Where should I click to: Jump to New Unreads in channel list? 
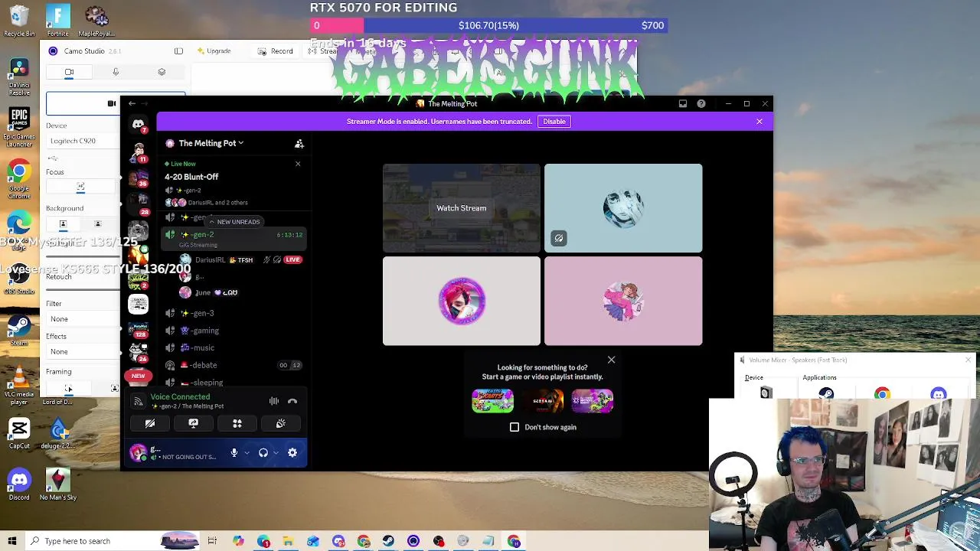pos(234,222)
